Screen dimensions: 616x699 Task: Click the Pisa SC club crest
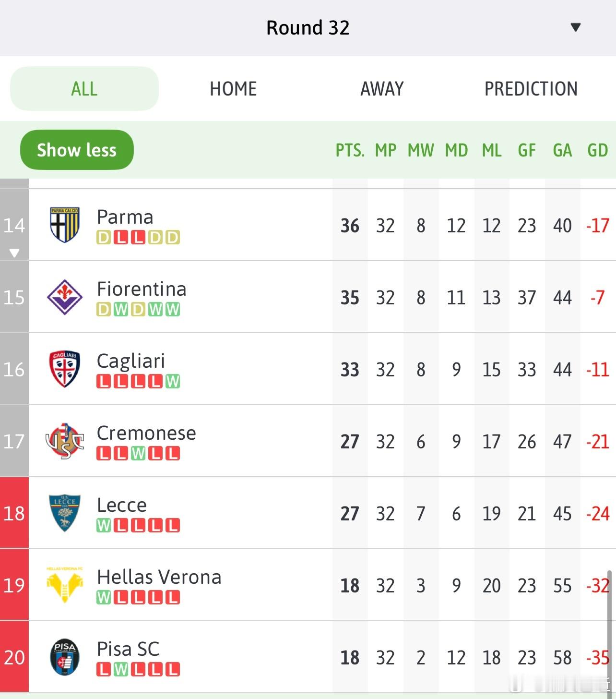[65, 657]
